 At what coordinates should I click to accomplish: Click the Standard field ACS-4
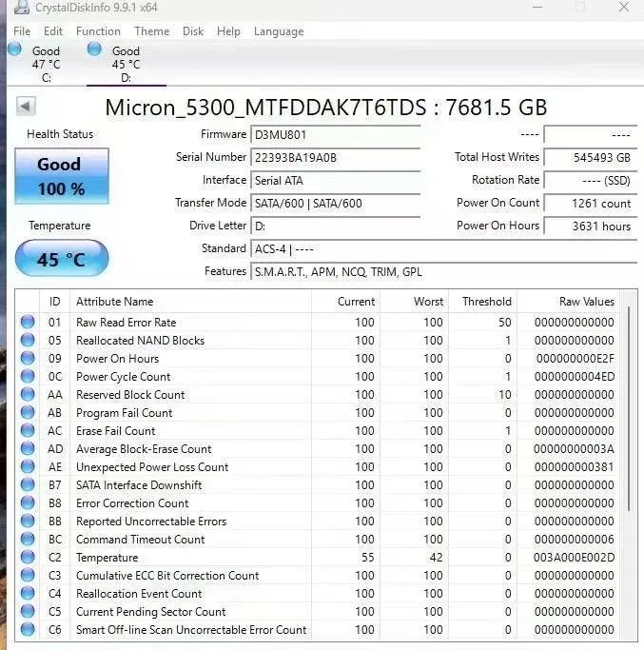pos(444,248)
